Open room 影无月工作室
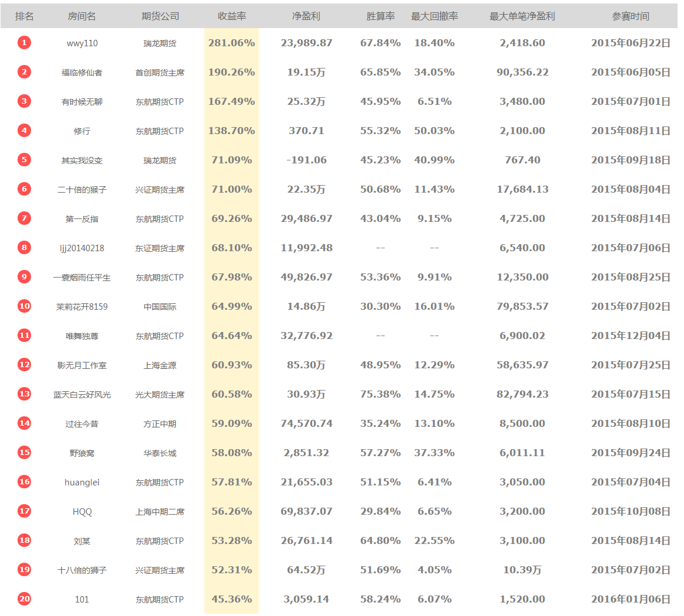684x616 pixels. click(x=82, y=365)
